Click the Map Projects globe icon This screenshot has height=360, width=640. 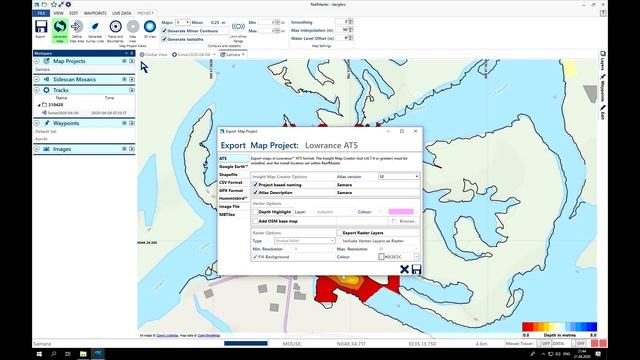[x=46, y=61]
